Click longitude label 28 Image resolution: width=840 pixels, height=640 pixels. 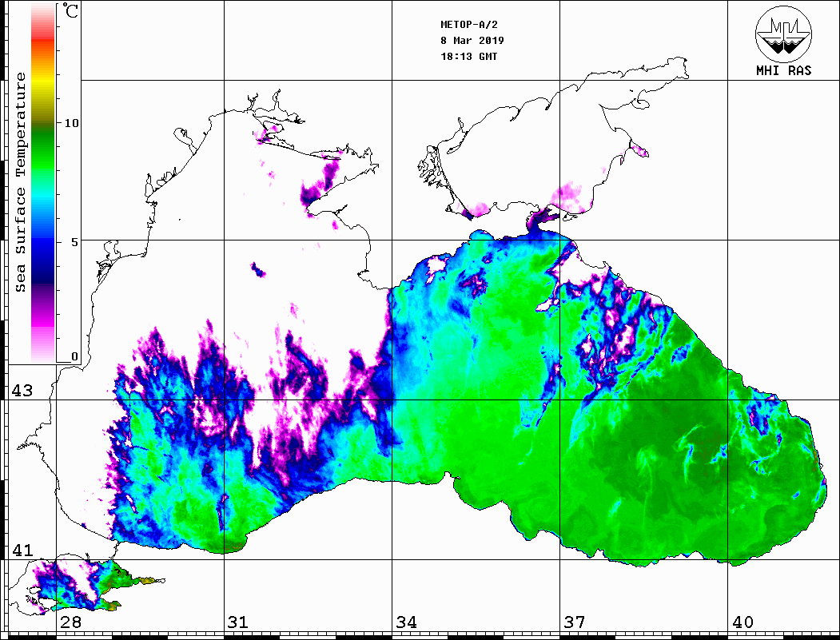[x=70, y=622]
